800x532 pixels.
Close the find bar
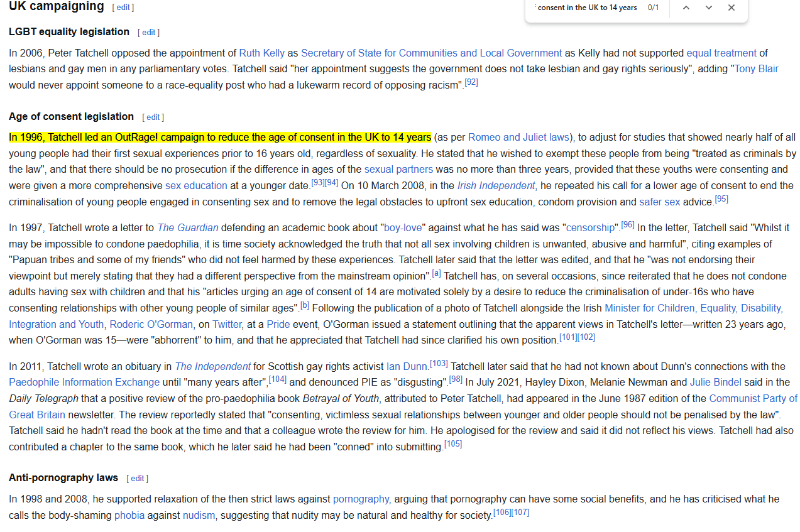tap(732, 8)
